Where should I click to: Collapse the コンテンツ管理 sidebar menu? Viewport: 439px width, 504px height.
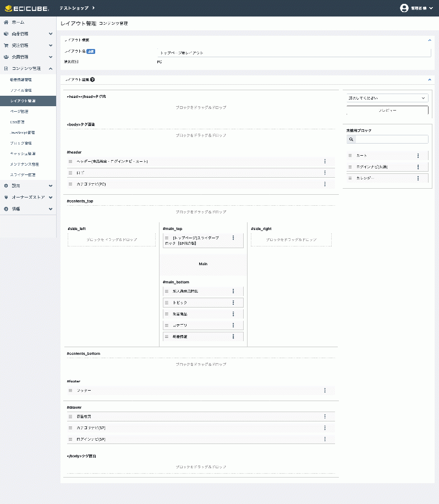(x=28, y=68)
